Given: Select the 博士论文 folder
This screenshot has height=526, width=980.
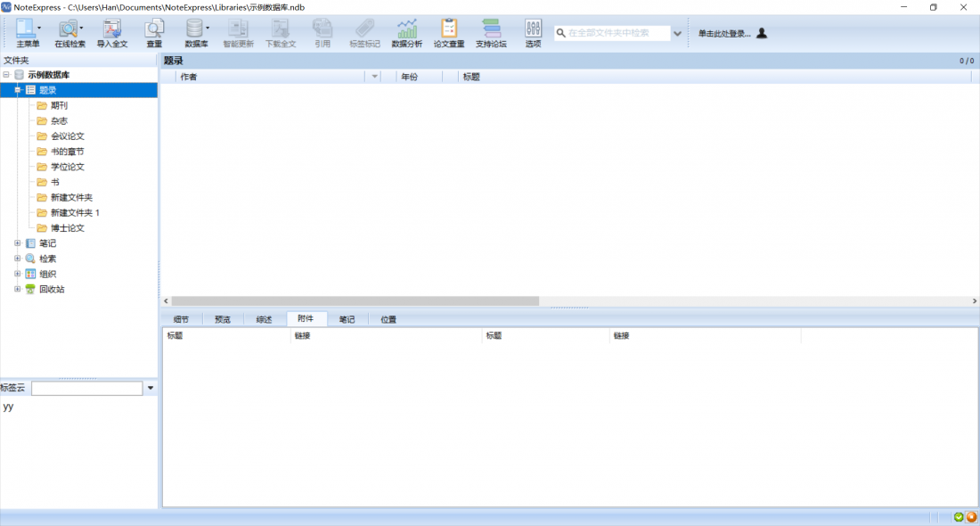Looking at the screenshot, I should pos(68,228).
